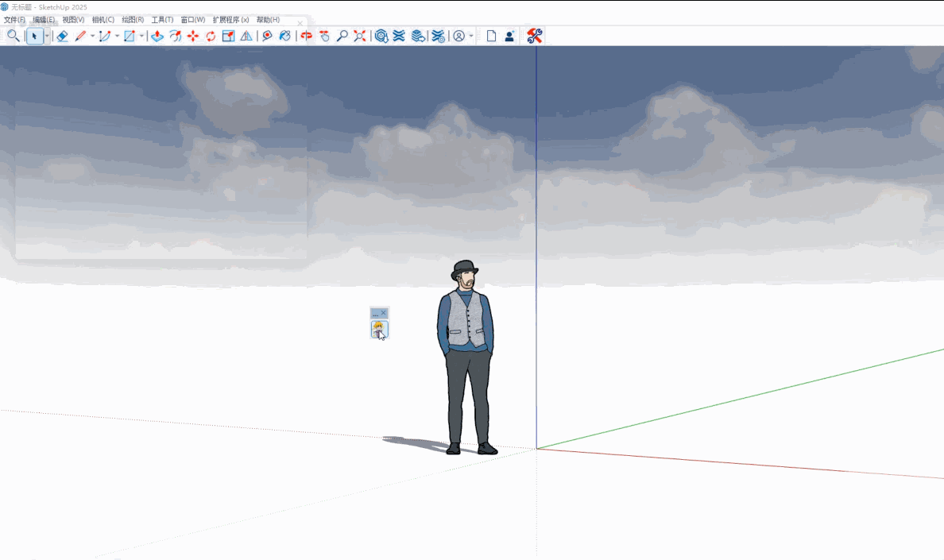Viewport: 944px width, 560px height.
Task: Click the Zoom Extents icon
Action: point(360,36)
